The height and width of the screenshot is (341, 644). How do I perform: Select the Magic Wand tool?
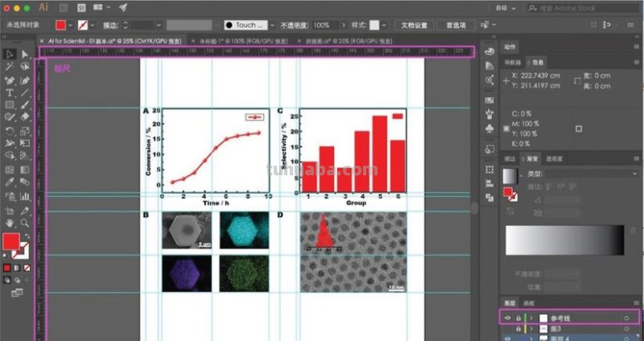10,67
